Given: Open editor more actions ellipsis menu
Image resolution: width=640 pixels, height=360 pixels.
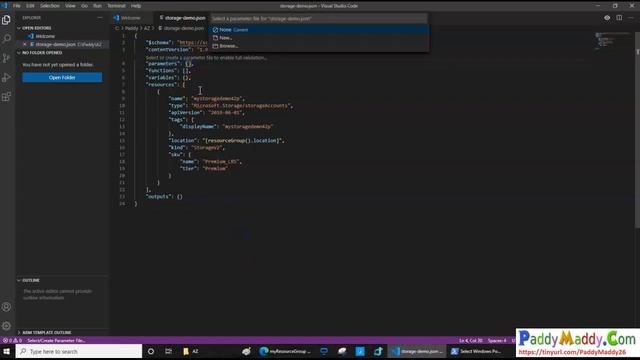Looking at the screenshot, I should (631, 18).
